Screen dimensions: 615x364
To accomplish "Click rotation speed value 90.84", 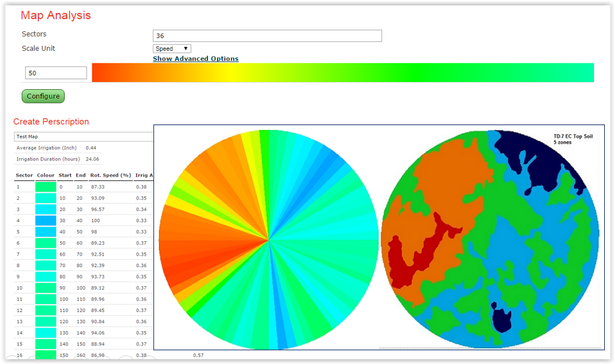I will tap(98, 321).
